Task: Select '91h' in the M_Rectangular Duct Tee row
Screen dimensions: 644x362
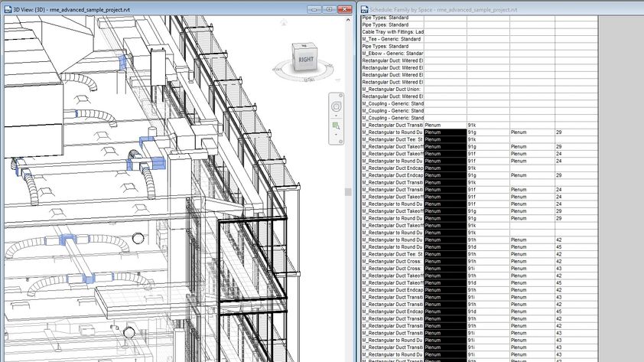Action: [488, 254]
